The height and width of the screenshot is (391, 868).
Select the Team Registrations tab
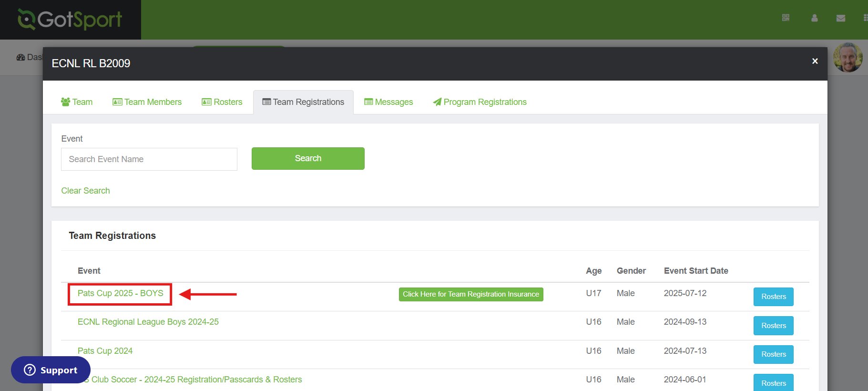303,102
